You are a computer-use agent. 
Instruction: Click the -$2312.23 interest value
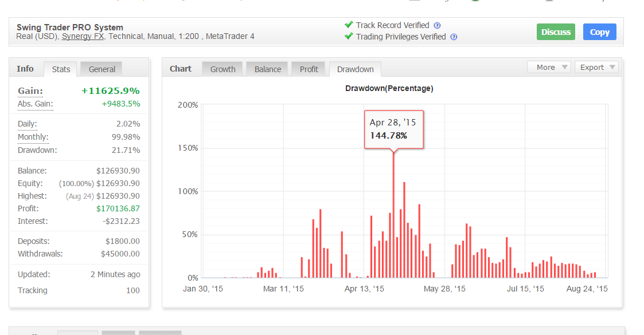pos(121,222)
